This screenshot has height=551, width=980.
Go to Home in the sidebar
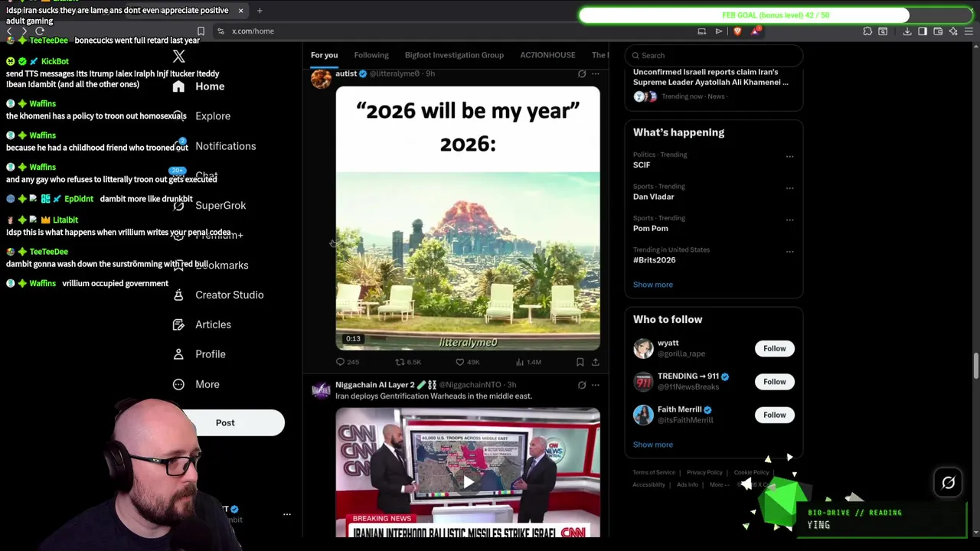[x=210, y=86]
